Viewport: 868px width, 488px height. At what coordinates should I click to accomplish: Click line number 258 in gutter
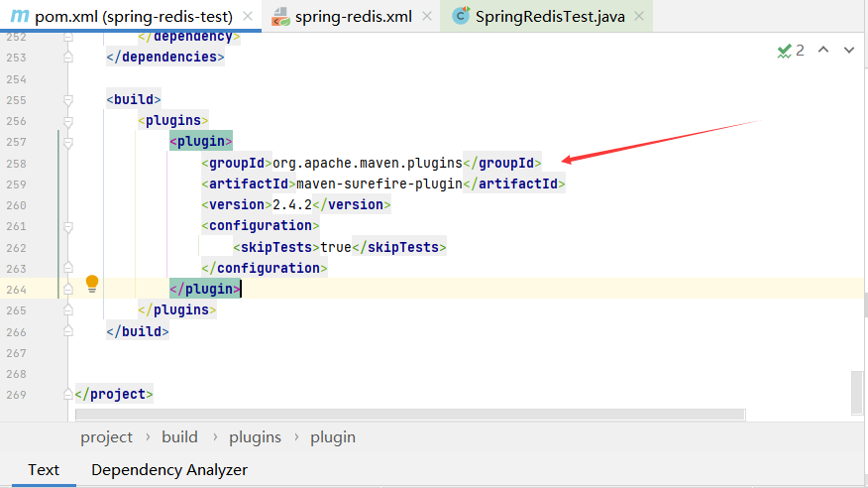[17, 164]
